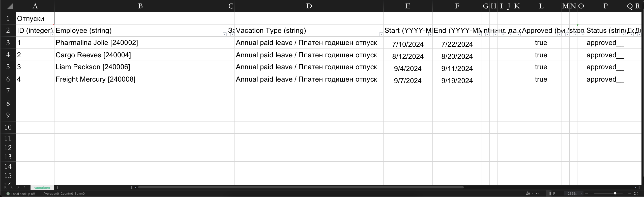Enter full screen view icon
The image size is (644, 197).
[x=636, y=193]
